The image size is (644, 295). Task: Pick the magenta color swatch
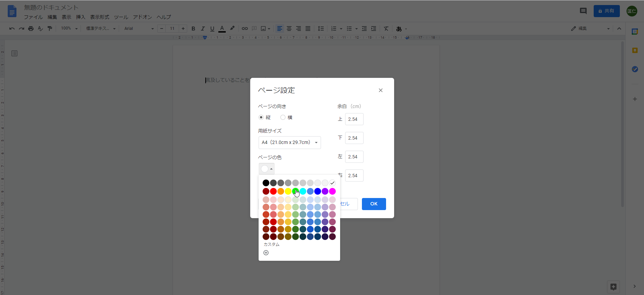click(x=332, y=191)
